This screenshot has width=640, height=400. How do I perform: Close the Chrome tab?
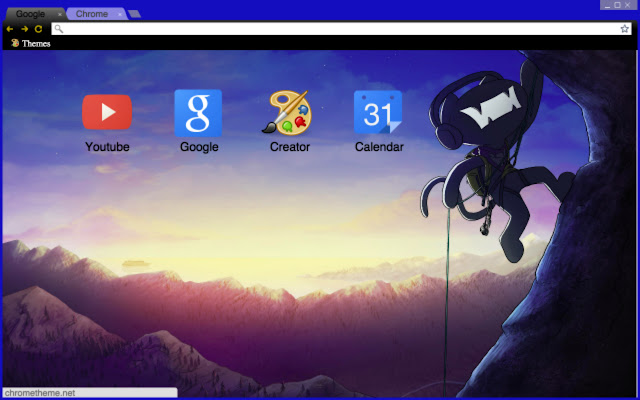(120, 14)
